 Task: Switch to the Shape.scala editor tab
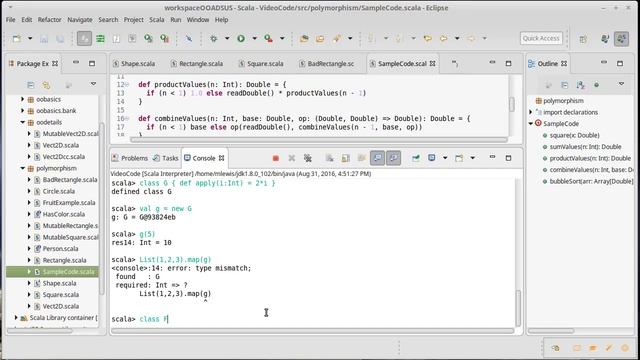point(134,64)
